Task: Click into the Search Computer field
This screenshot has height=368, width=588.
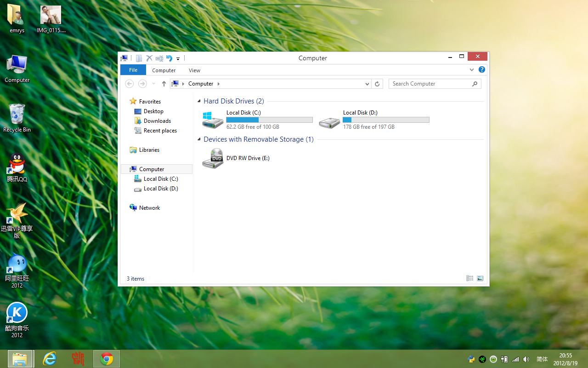Action: pos(435,84)
